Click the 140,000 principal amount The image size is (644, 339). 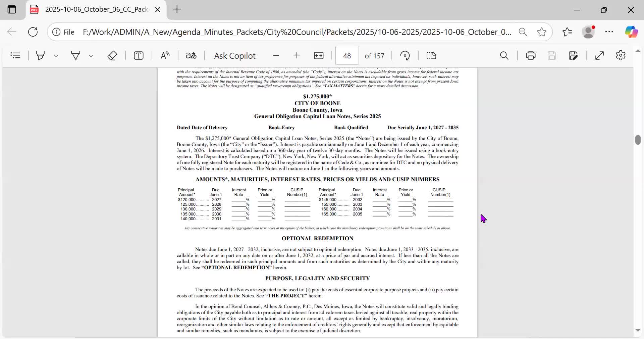tap(188, 219)
